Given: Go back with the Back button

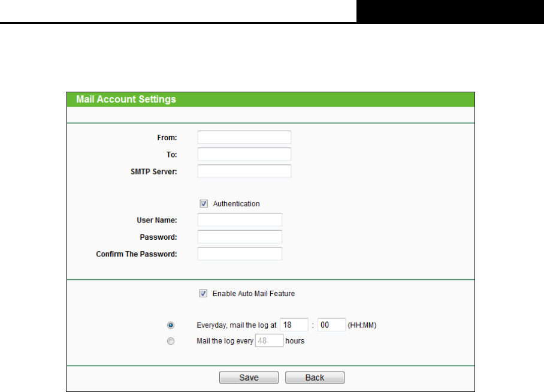Looking at the screenshot, I should [315, 378].
